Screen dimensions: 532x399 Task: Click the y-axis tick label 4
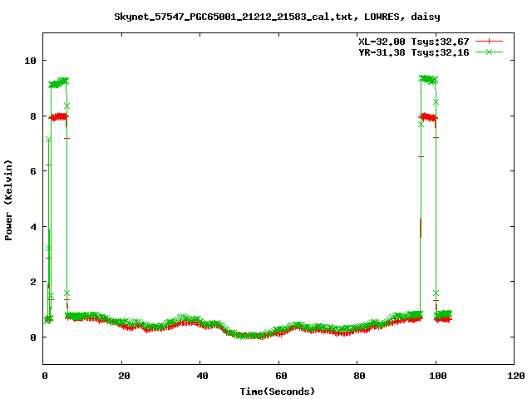coord(33,227)
